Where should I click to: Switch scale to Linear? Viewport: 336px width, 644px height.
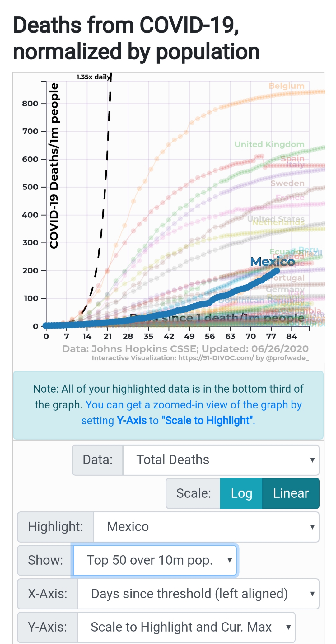point(291,493)
